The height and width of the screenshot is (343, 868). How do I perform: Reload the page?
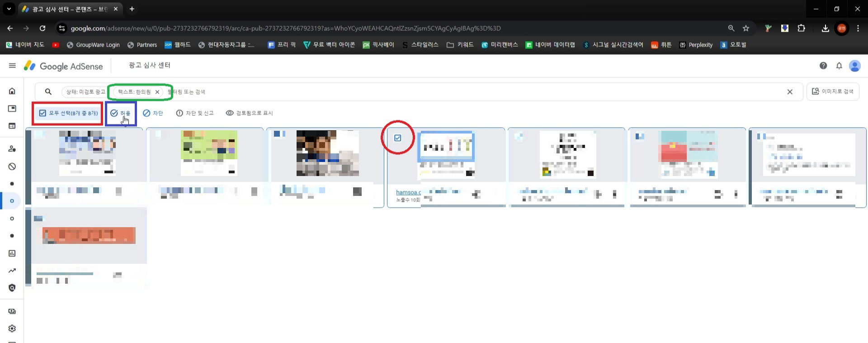42,28
